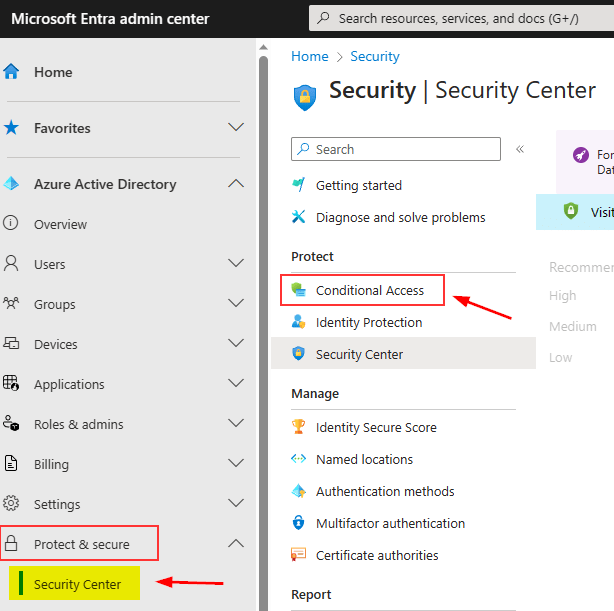Image resolution: width=614 pixels, height=611 pixels.
Task: Click the Getting started icon
Action: pos(298,185)
